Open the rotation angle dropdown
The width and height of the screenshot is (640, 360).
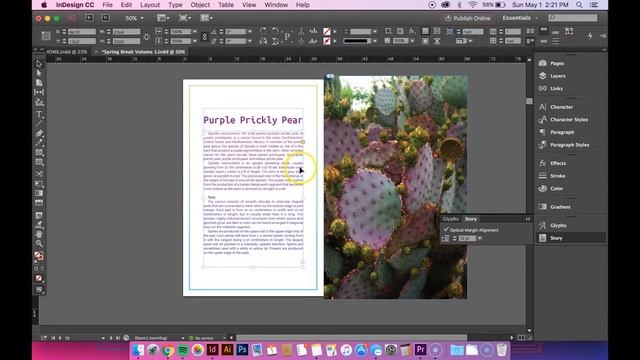[x=250, y=31]
